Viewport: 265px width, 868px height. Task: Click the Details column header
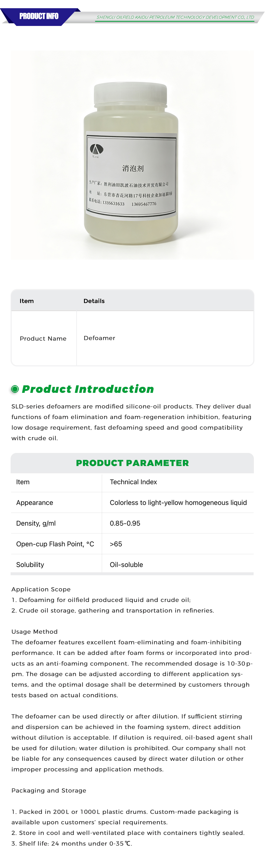(94, 301)
